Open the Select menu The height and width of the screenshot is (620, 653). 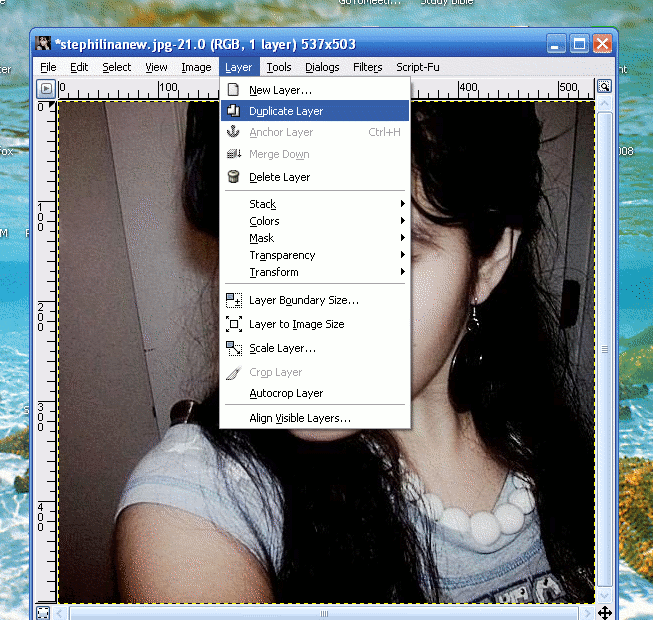(x=117, y=67)
